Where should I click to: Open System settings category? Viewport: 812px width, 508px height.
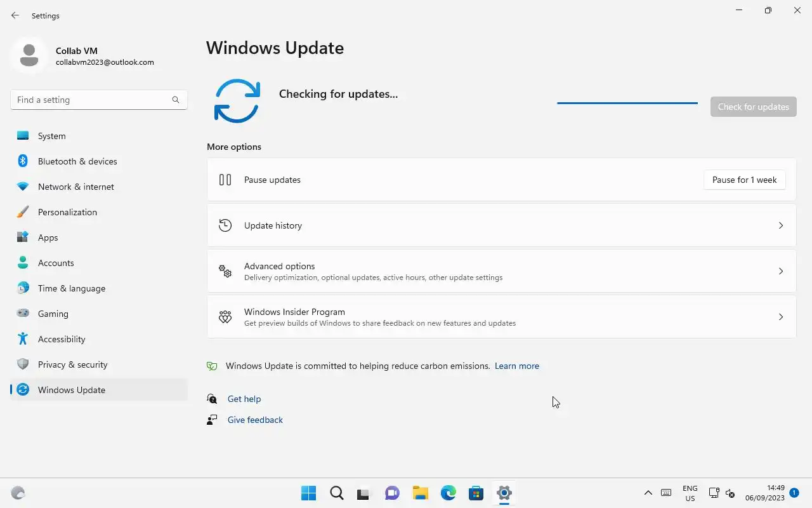(x=99, y=136)
